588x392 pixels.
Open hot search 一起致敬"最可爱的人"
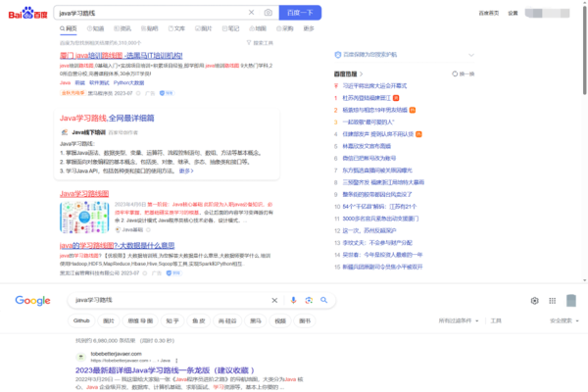(x=368, y=122)
